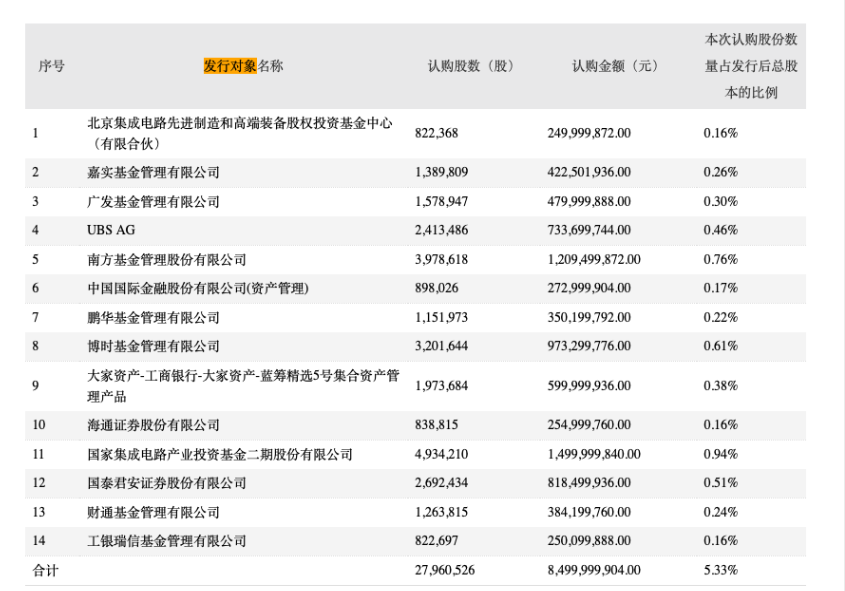Click 南方基金管理股份有限公司 name
Screen dimensions: 845x591
167,260
